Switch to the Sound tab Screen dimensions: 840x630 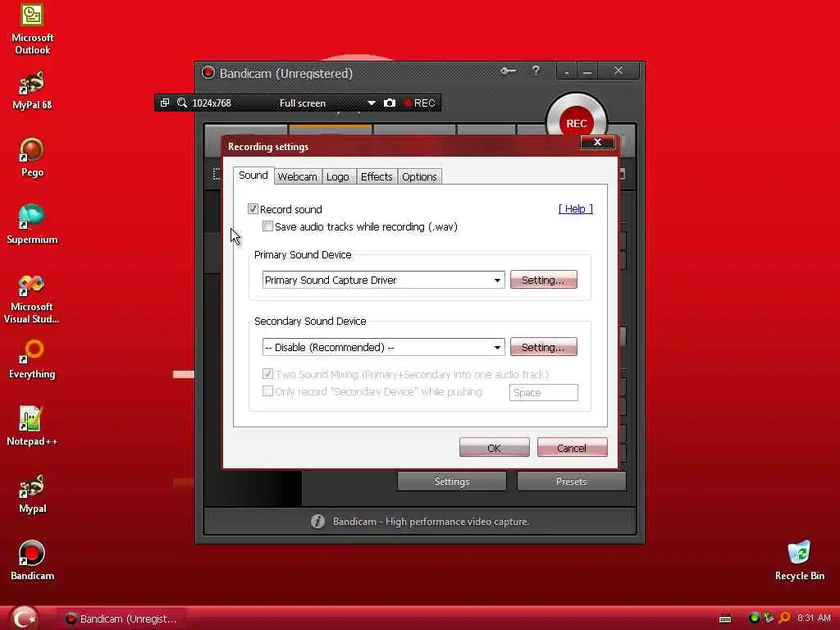[x=253, y=176]
